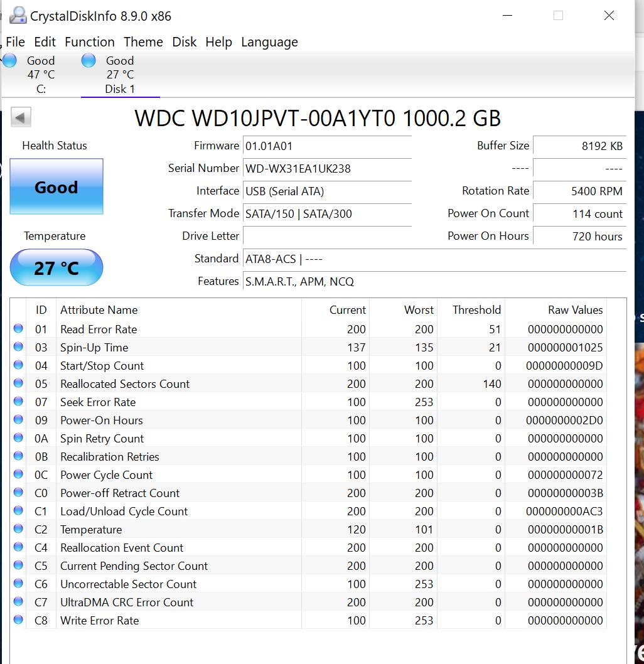This screenshot has height=664, width=644.
Task: Click status orb for Reallocated Sectors Count row
Action: (x=18, y=383)
